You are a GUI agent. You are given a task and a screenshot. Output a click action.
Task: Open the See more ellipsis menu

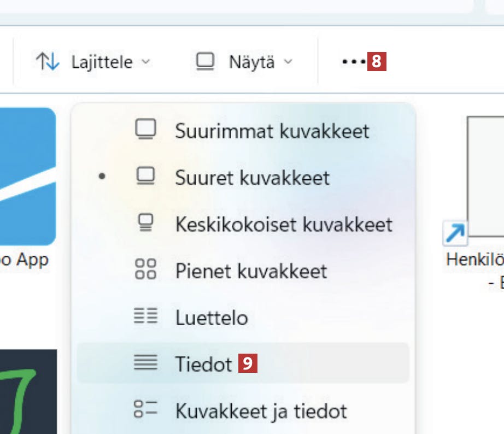coord(354,62)
